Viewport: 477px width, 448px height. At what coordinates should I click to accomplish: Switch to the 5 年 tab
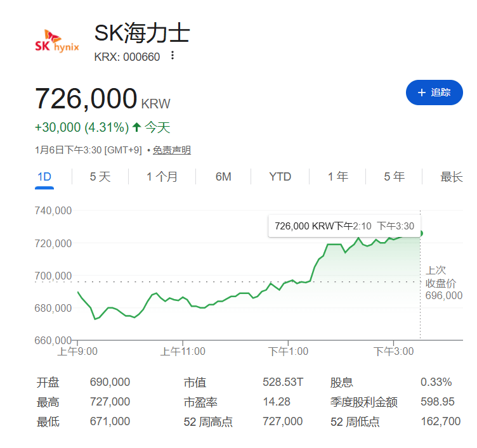coord(394,177)
